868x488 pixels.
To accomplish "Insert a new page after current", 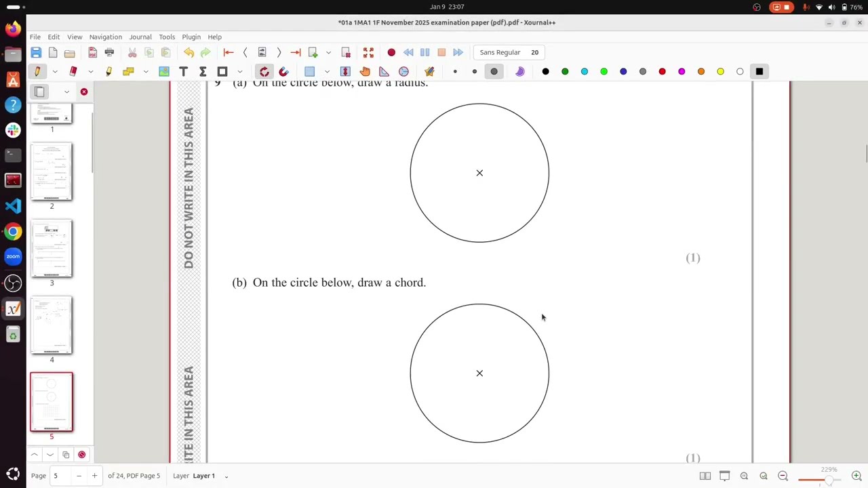I will [313, 52].
